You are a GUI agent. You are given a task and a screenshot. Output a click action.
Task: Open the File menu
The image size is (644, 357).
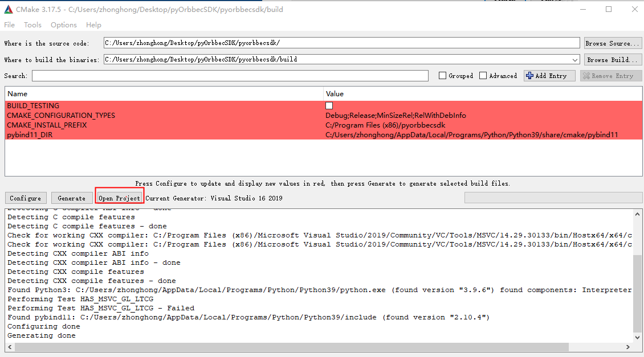coord(10,25)
